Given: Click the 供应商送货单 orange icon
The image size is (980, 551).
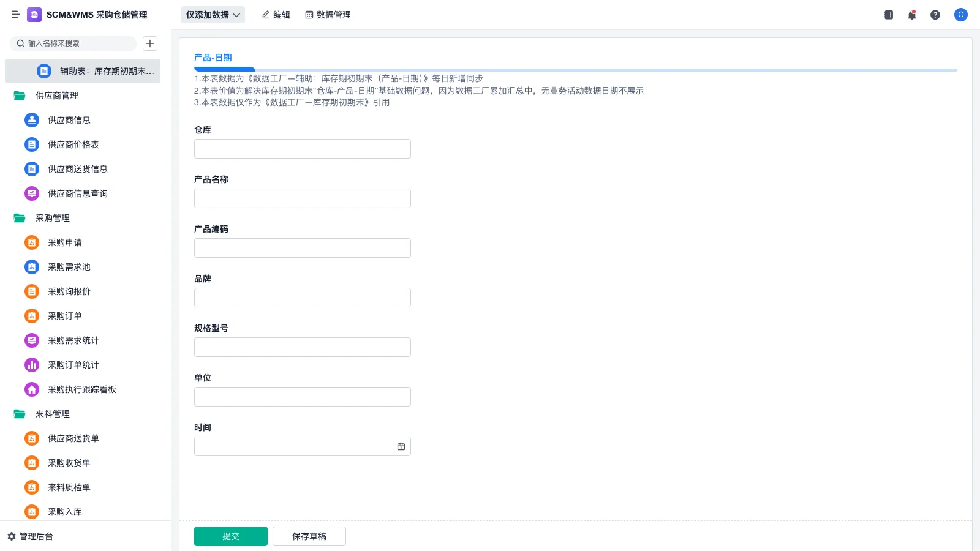Looking at the screenshot, I should [x=32, y=438].
